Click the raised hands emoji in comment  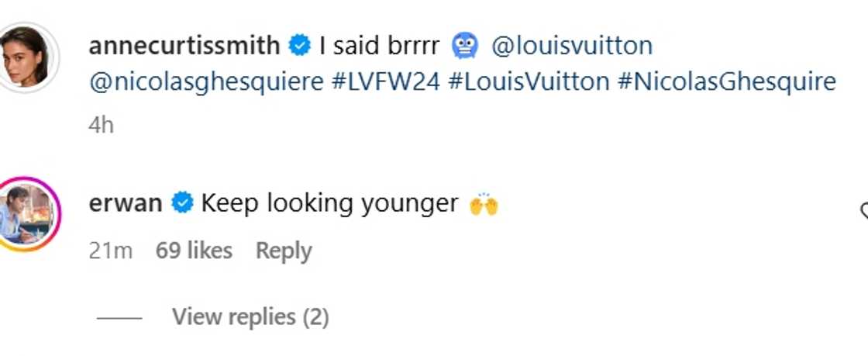click(484, 204)
